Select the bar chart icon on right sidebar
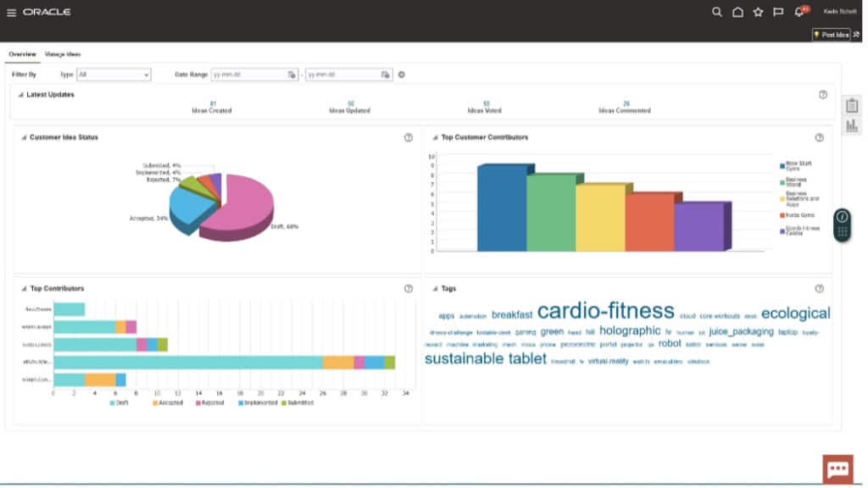 click(x=851, y=125)
